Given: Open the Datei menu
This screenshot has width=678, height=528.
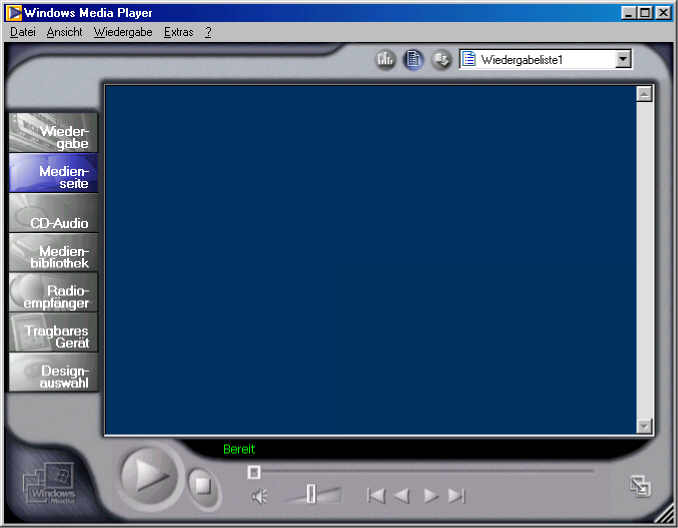Looking at the screenshot, I should (22, 32).
